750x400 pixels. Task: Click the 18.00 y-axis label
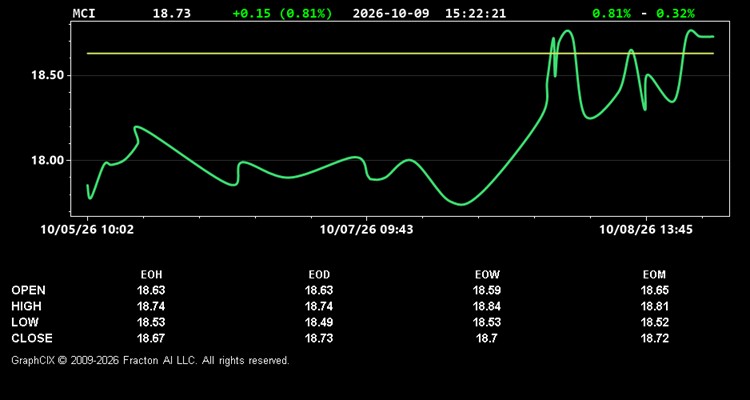(45, 161)
